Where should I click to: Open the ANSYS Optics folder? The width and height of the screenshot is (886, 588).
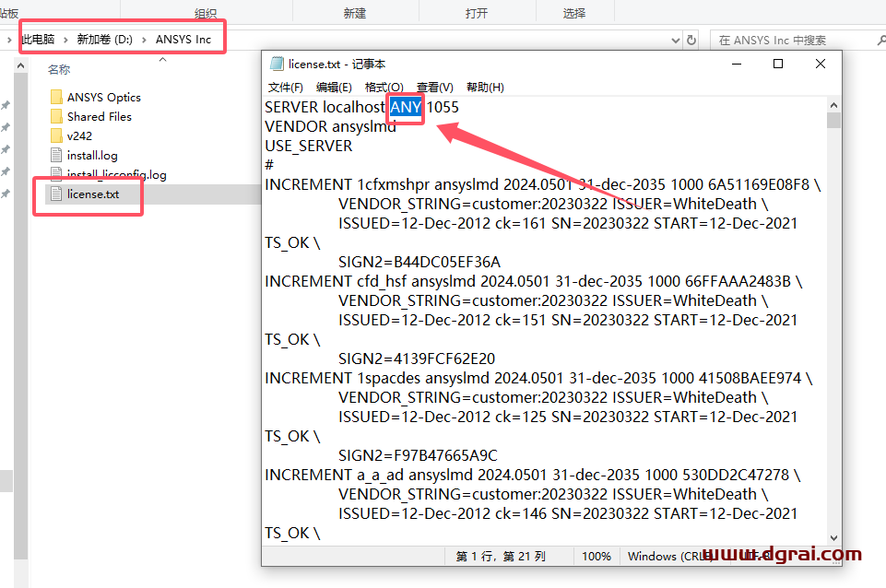click(x=96, y=97)
